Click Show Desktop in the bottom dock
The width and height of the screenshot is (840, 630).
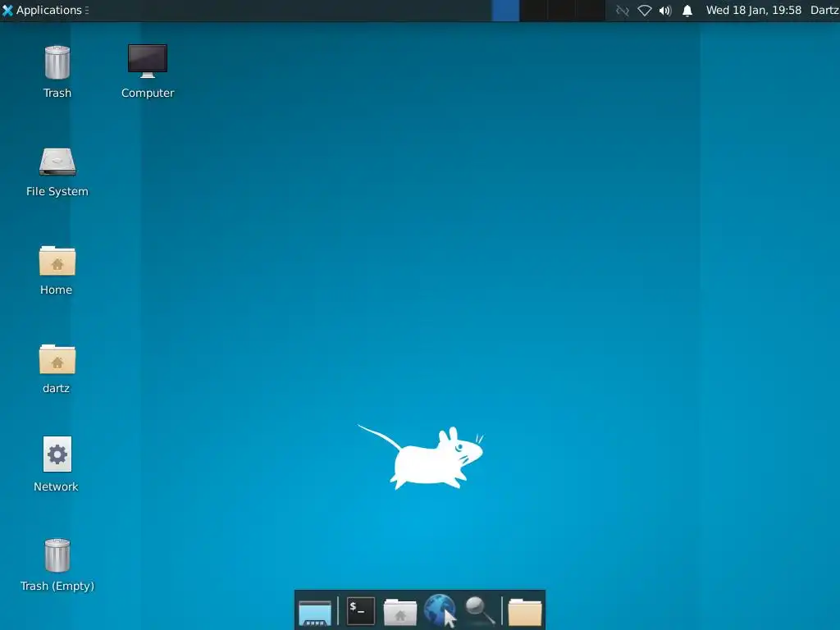click(315, 612)
